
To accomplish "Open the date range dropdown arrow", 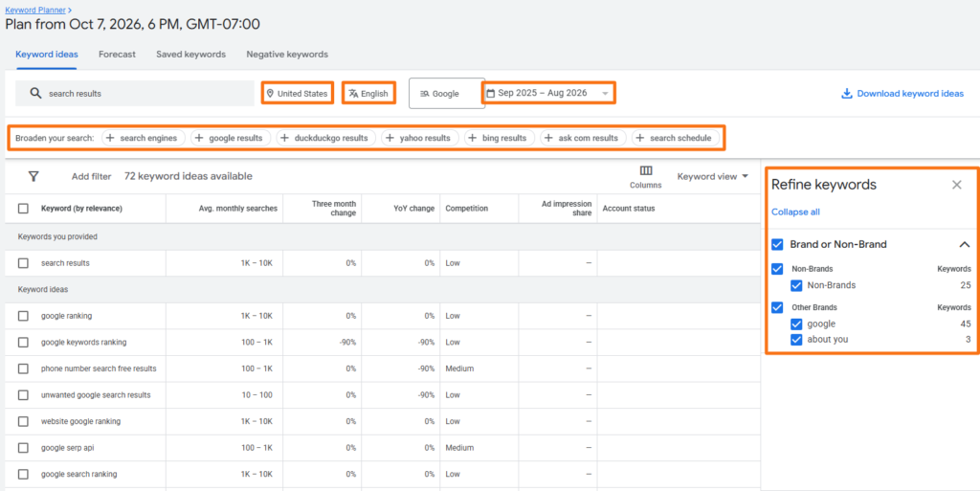I will tap(605, 94).
